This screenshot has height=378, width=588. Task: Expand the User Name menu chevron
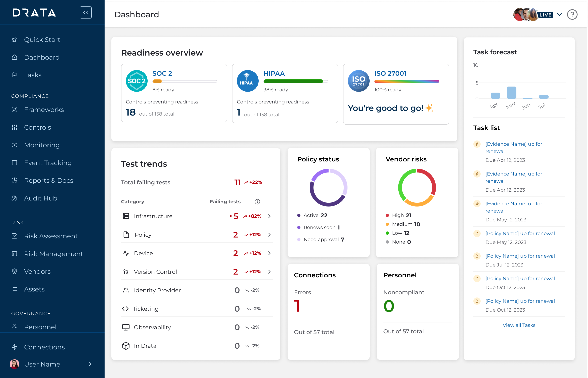90,364
